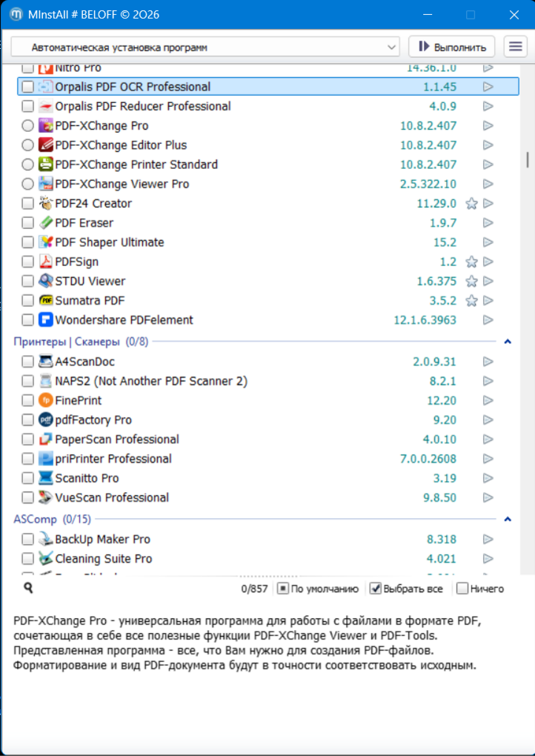Tick the FinePrint checkbox
The width and height of the screenshot is (535, 756).
(28, 401)
